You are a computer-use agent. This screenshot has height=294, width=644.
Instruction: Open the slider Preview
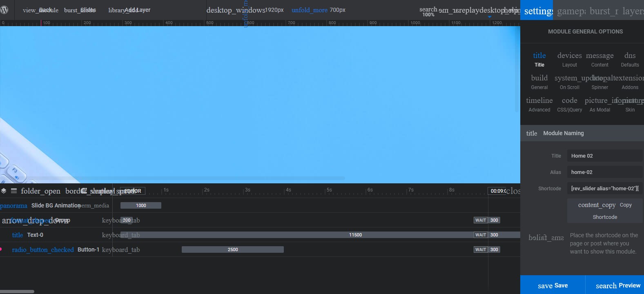point(615,285)
